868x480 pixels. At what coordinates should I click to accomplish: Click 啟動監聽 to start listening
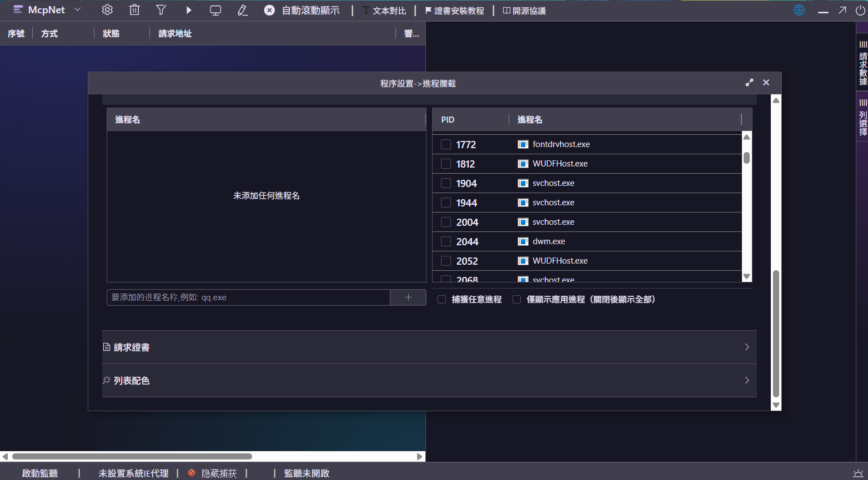(40, 473)
